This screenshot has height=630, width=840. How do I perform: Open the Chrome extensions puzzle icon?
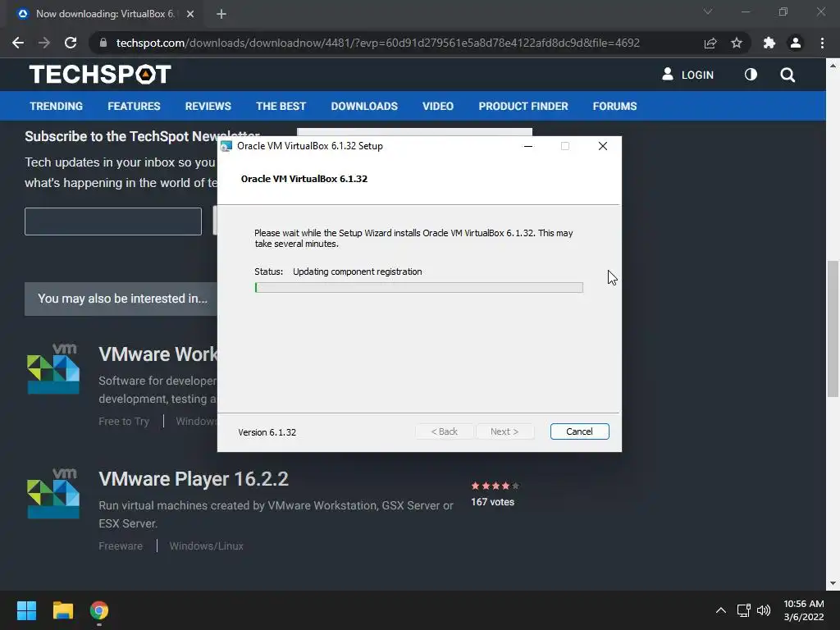click(x=769, y=43)
